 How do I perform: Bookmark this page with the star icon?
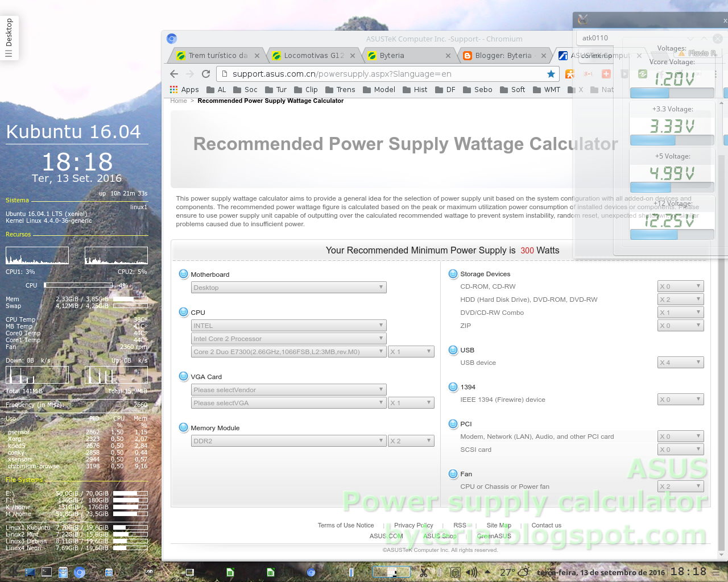(551, 74)
